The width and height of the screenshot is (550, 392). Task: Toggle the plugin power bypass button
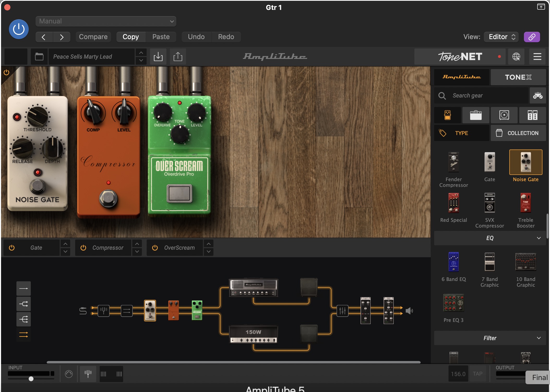pyautogui.click(x=19, y=29)
